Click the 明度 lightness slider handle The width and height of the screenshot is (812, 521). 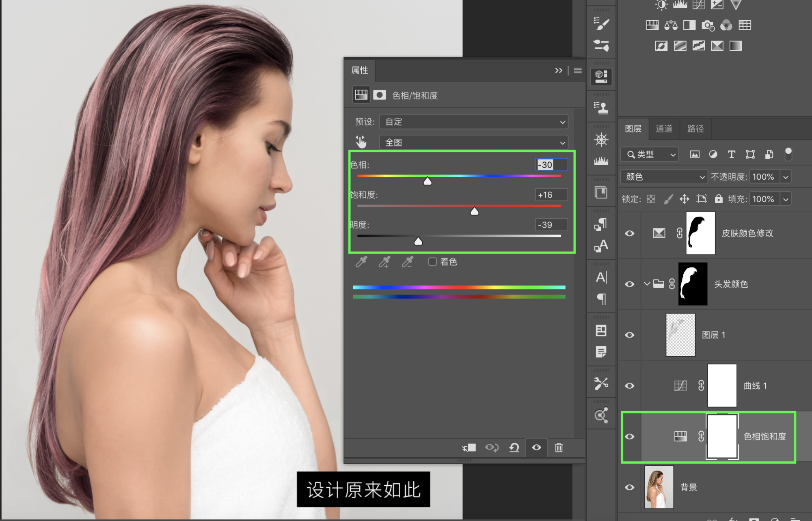pyautogui.click(x=418, y=241)
